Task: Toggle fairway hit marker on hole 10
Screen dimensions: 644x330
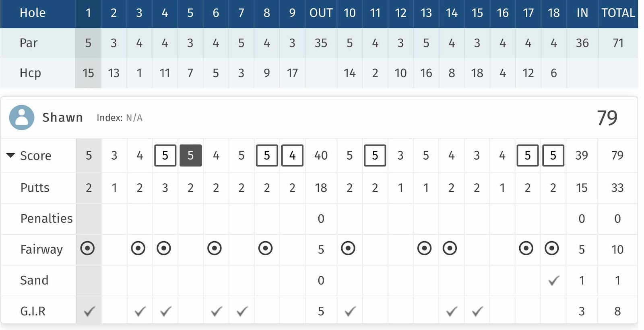Action: tap(348, 248)
